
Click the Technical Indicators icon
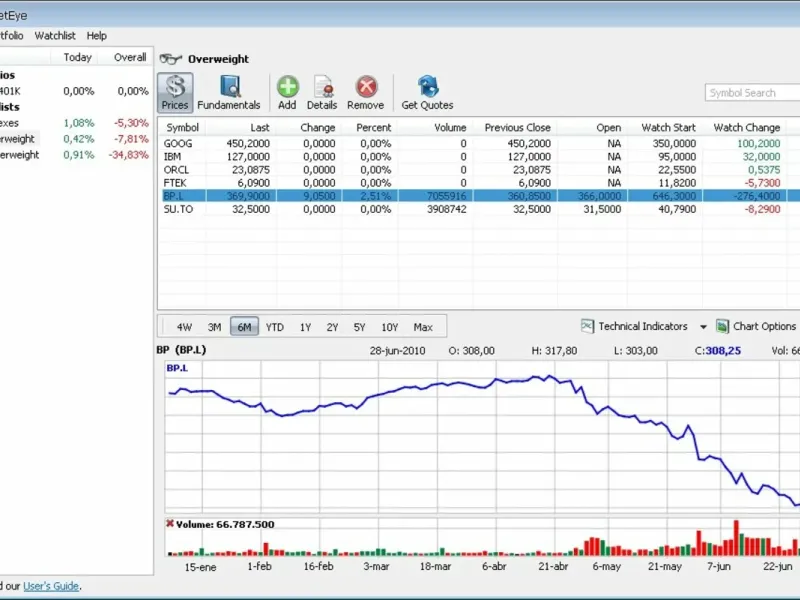588,326
